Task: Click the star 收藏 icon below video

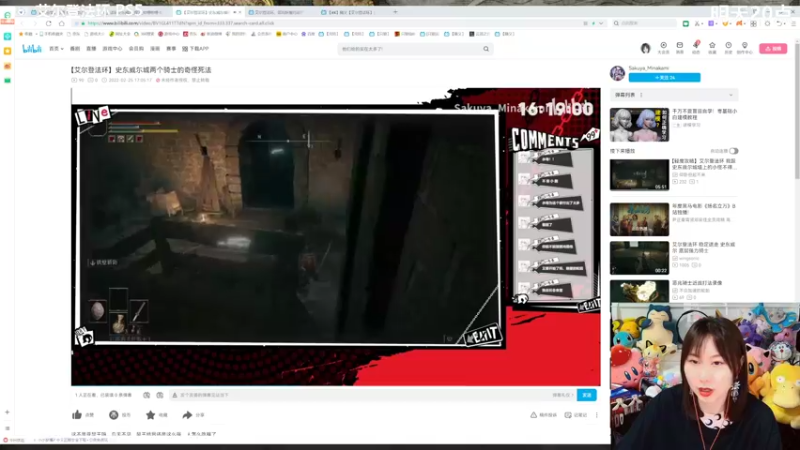Action: pos(151,415)
